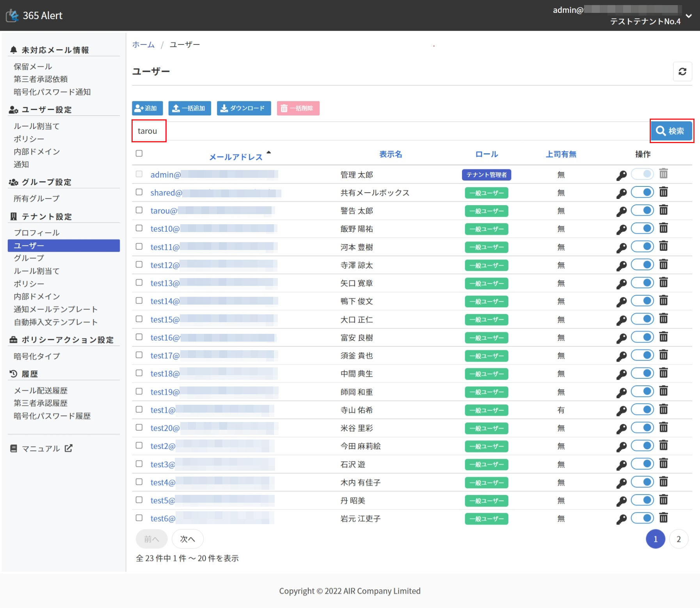Viewport: 700px width, 608px height.
Task: Sort by メールアドレス column header
Action: coord(236,157)
